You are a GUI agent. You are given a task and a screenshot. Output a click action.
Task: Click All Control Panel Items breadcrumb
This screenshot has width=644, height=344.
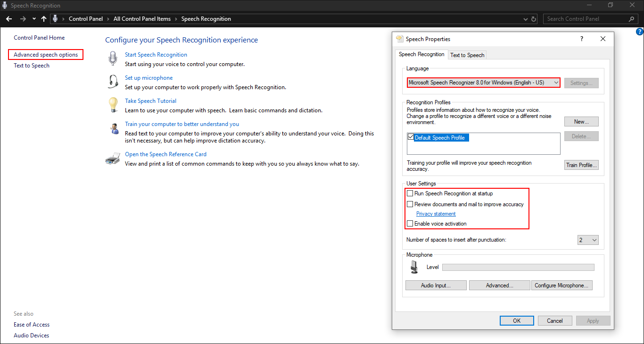point(142,19)
